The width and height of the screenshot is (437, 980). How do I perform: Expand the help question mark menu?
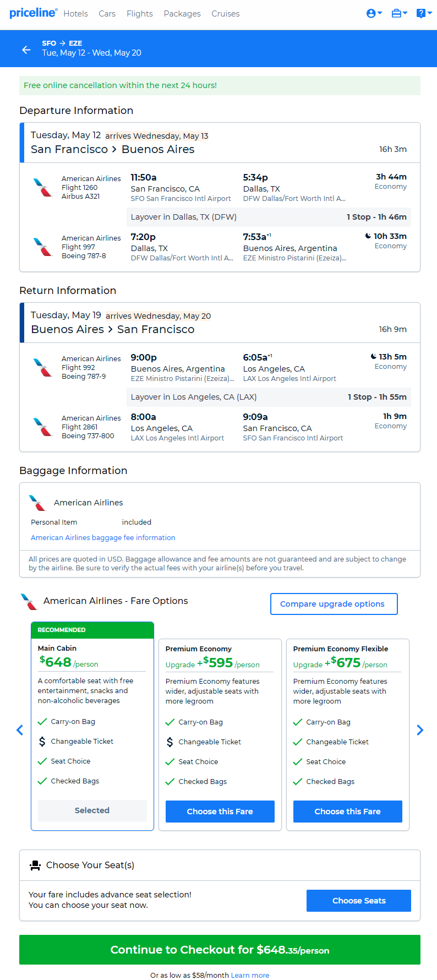[x=424, y=13]
